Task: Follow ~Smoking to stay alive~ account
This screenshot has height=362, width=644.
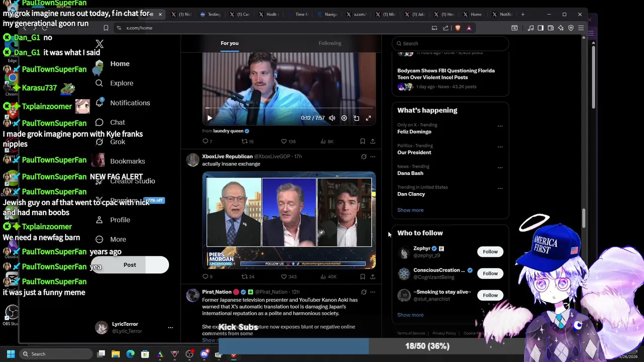Action: click(490, 295)
